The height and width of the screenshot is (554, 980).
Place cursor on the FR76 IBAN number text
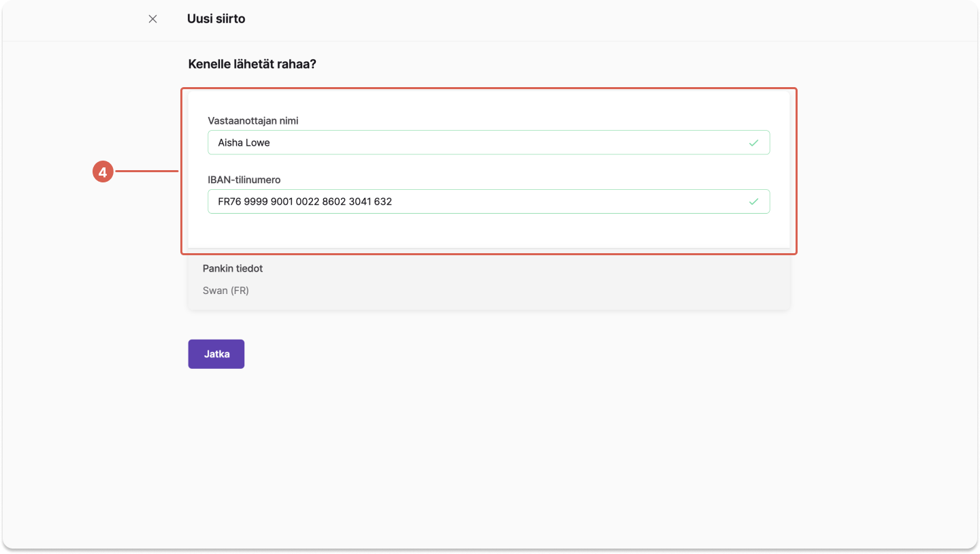point(305,201)
